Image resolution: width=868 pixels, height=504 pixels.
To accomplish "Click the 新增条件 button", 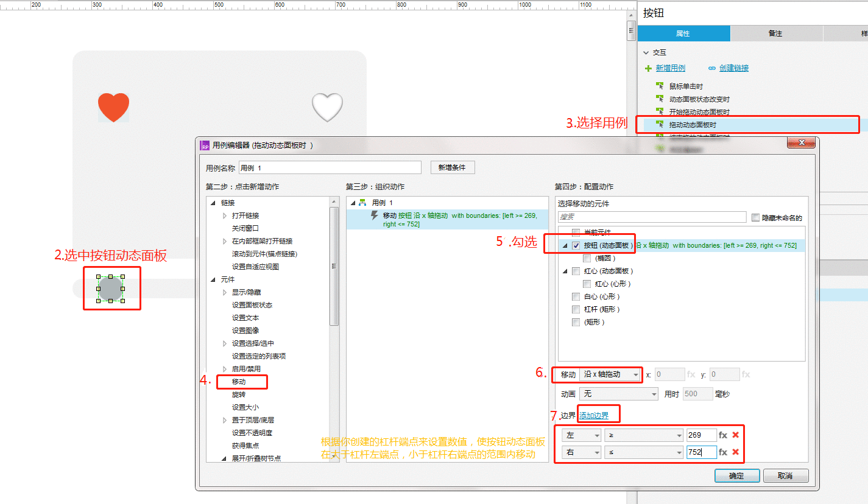I will [453, 167].
